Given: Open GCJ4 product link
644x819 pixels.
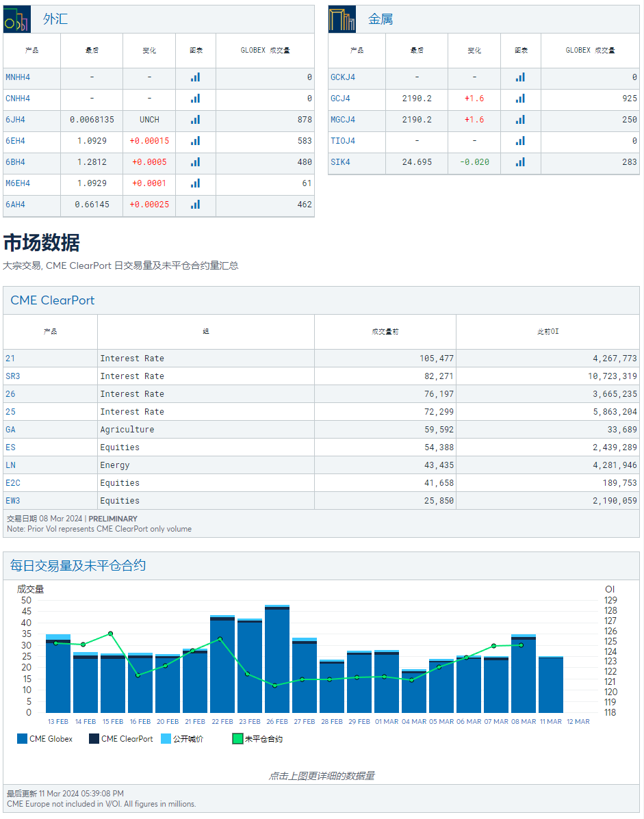Looking at the screenshot, I should [340, 99].
